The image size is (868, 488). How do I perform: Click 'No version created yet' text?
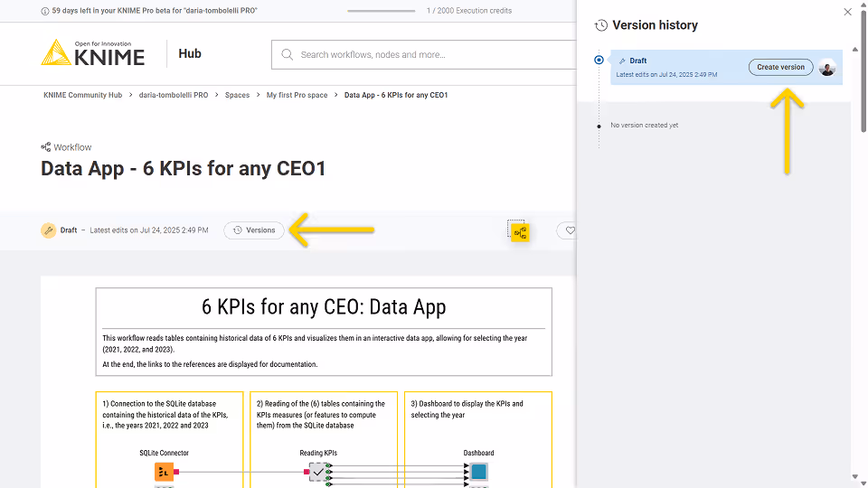tap(645, 125)
